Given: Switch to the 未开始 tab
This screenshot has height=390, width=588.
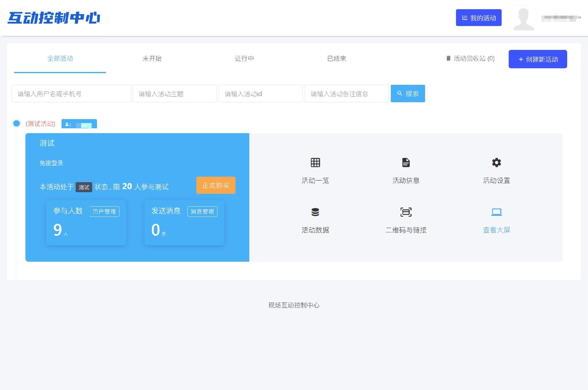Looking at the screenshot, I should pos(152,58).
